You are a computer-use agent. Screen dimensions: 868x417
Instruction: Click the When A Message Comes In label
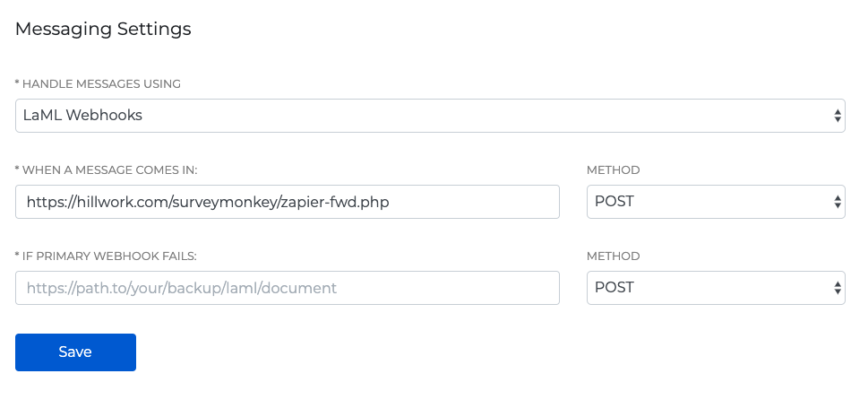pyautogui.click(x=107, y=170)
